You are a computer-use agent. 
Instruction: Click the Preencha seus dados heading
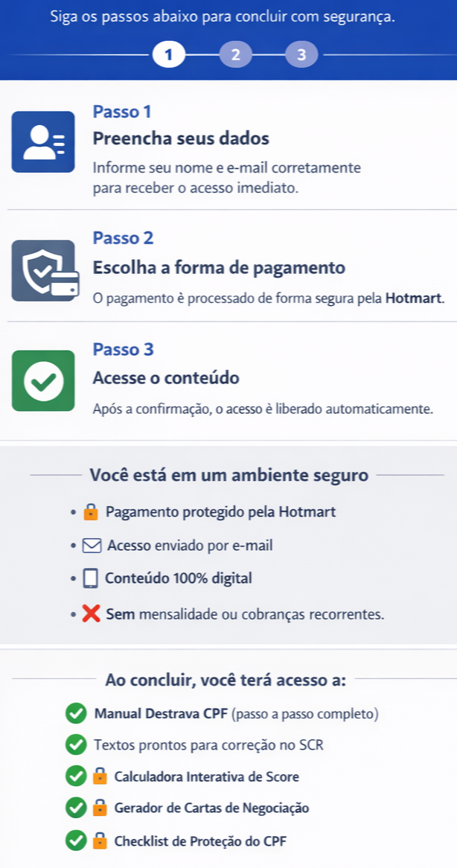(x=181, y=138)
